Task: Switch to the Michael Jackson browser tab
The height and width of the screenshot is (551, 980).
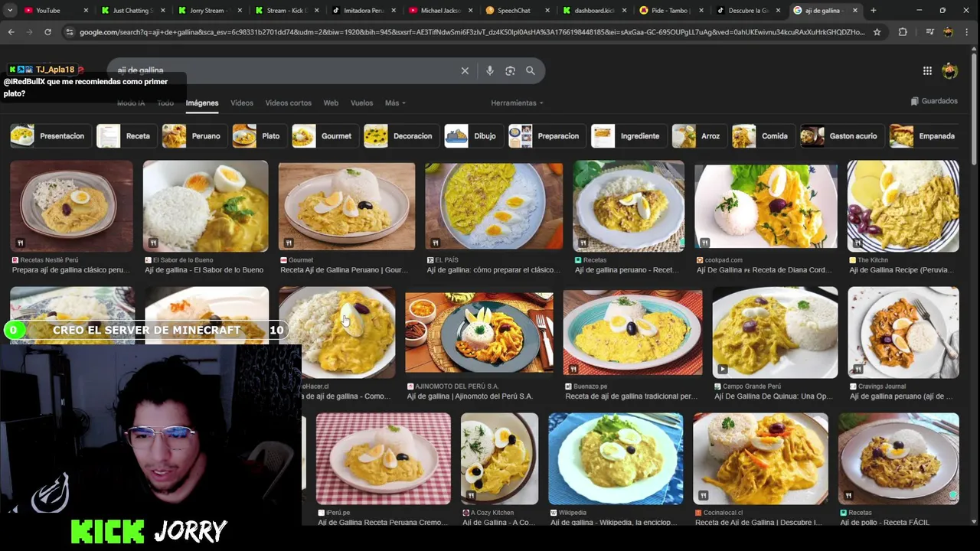Action: pos(440,11)
